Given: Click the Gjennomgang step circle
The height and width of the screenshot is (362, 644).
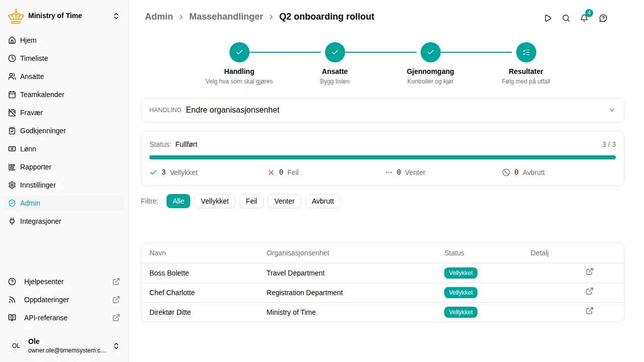Looking at the screenshot, I should pos(431,52).
